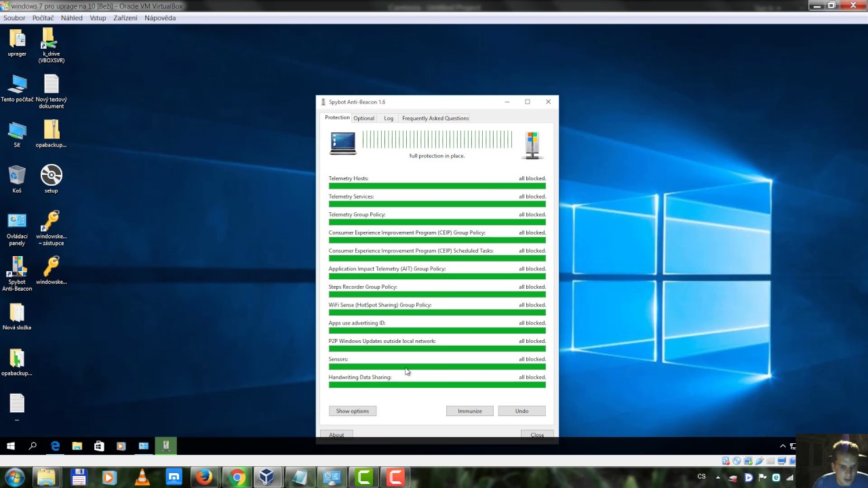Viewport: 868px width, 488px height.
Task: Switch to Spybot Anti-Beacon taskbar button
Action: (165, 446)
